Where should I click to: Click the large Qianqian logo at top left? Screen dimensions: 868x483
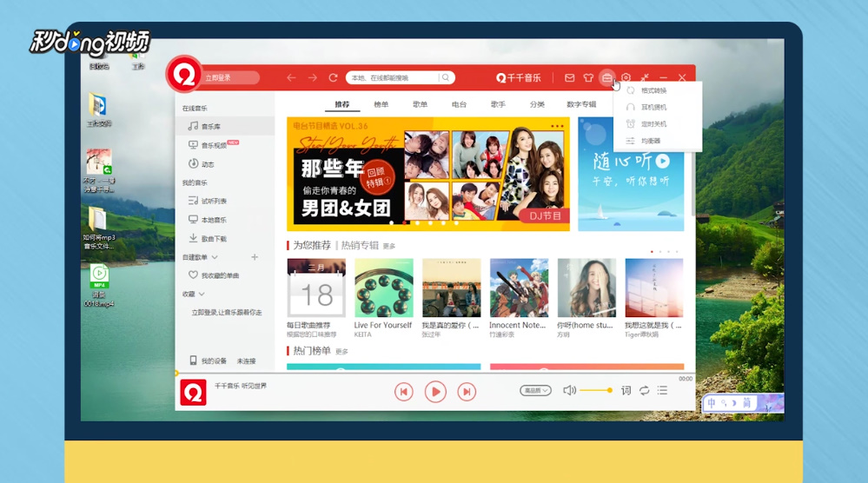(184, 74)
